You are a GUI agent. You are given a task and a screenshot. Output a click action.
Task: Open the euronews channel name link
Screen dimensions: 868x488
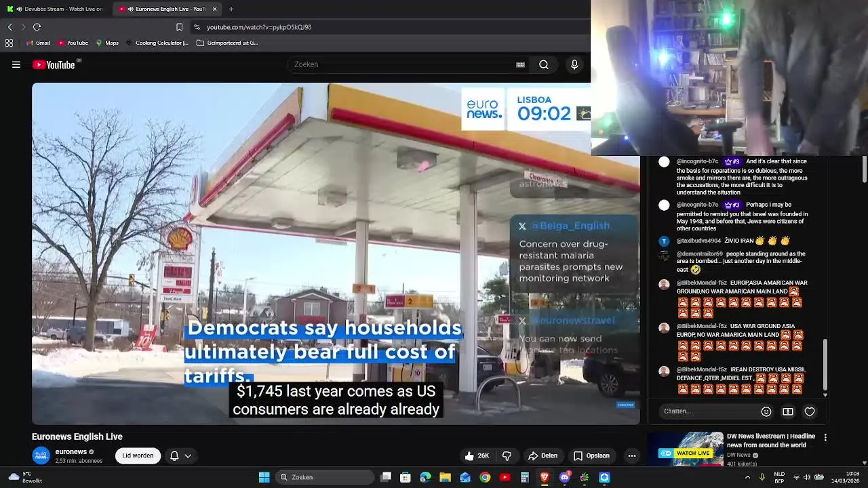pos(71,451)
